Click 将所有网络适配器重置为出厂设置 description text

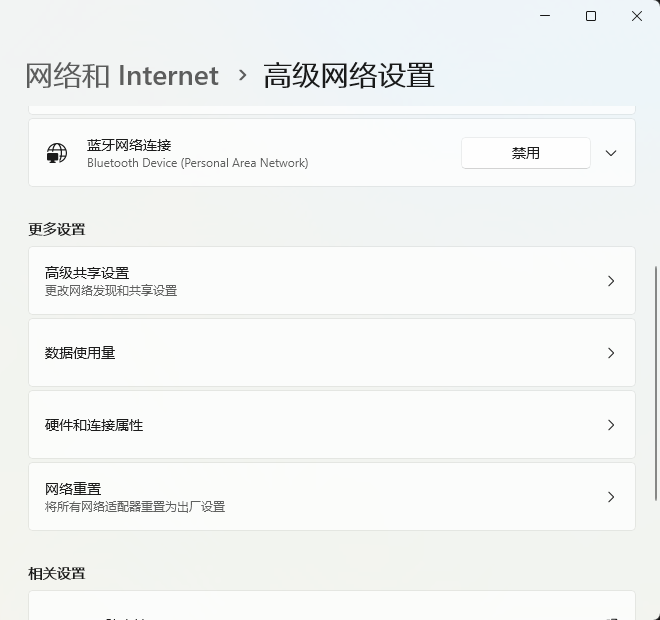coord(135,506)
